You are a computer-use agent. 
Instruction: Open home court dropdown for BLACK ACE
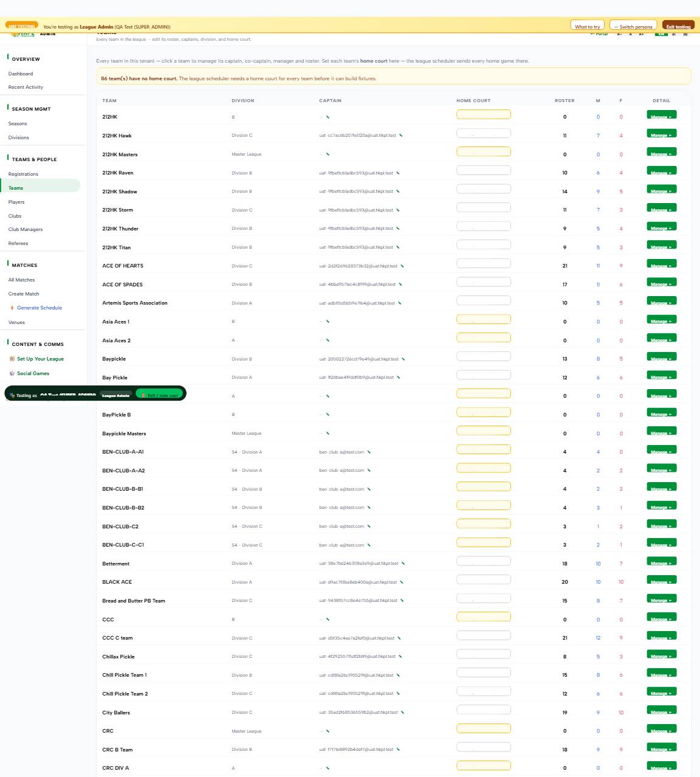pyautogui.click(x=484, y=579)
